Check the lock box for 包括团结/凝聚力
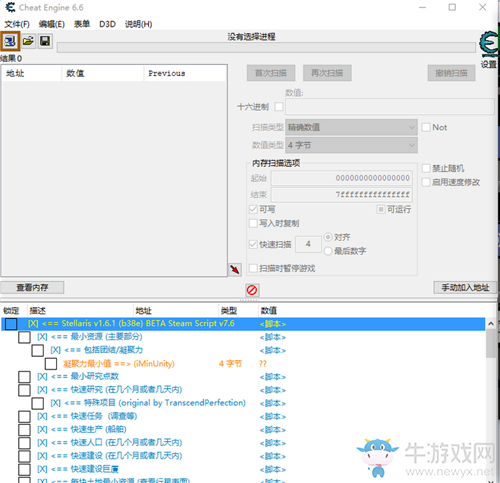Screen dimensions: 500x483 point(38,350)
